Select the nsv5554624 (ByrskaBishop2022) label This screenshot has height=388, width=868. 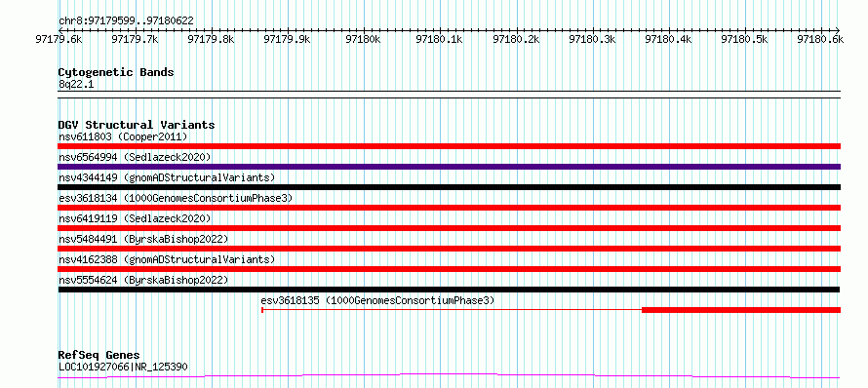tap(143, 280)
